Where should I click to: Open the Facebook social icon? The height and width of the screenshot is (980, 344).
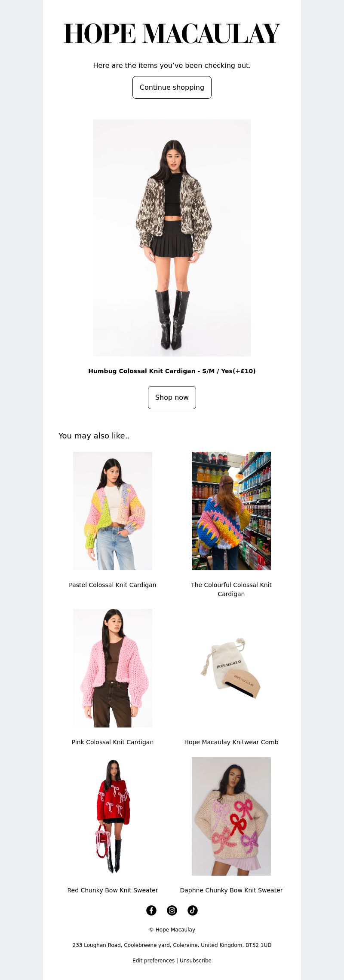click(151, 910)
